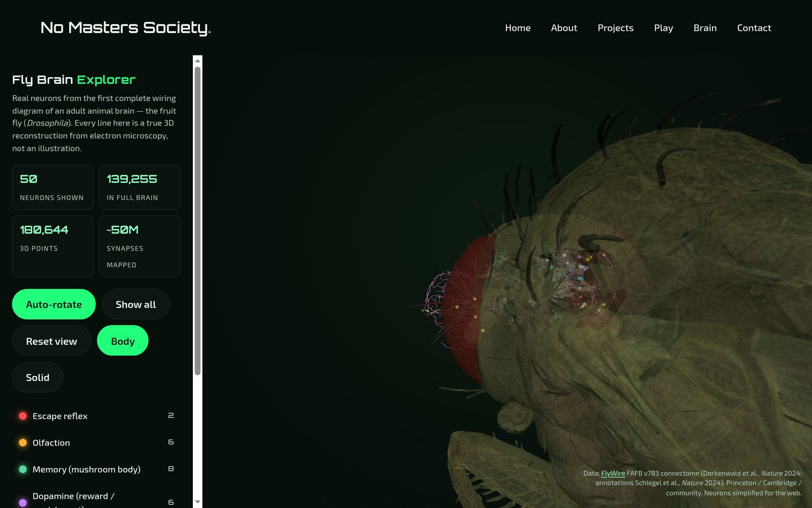The image size is (812, 508).
Task: Open the Projects menu item
Action: [x=616, y=28]
